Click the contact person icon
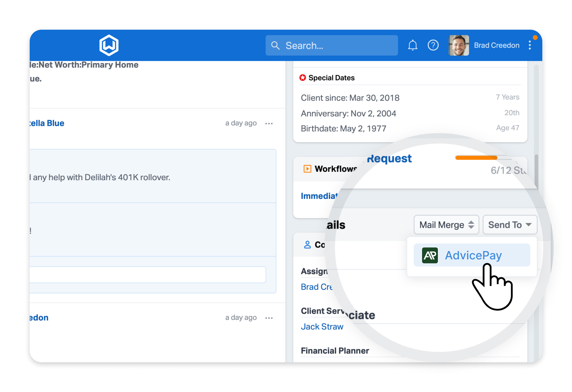Viewport: 572px width, 392px height. [307, 245]
